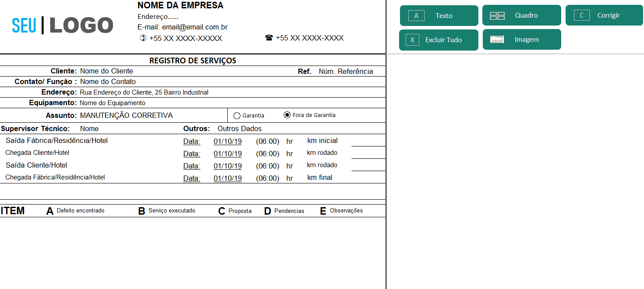This screenshot has width=644, height=289.
Task: Click the email address in company header
Action: coord(195,27)
